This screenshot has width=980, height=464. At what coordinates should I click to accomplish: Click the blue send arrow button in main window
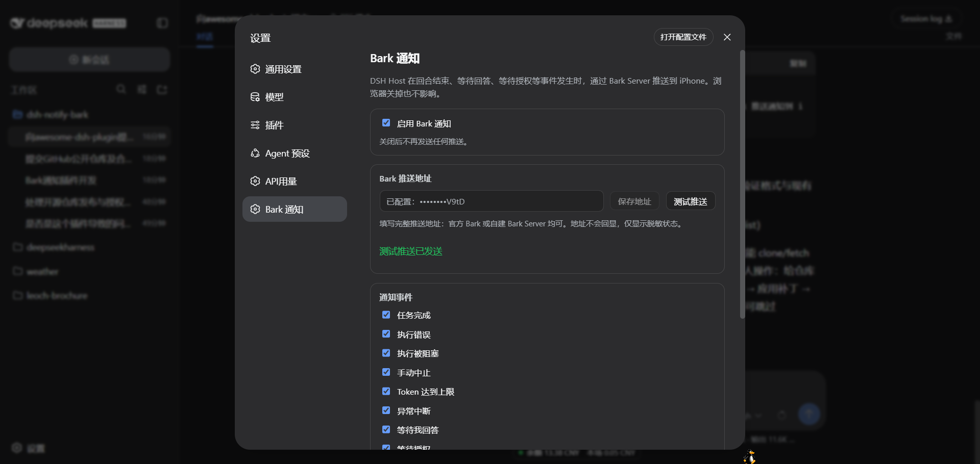coord(809,414)
